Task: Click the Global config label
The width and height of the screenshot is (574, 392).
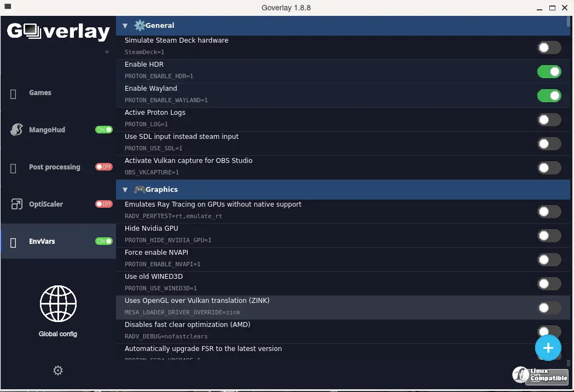Action: coord(58,334)
